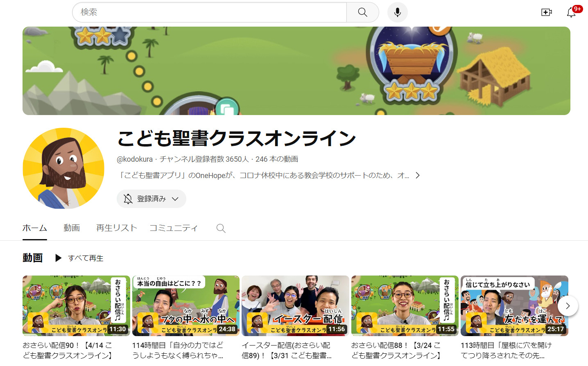Click into the 検索 search field

pyautogui.click(x=209, y=12)
